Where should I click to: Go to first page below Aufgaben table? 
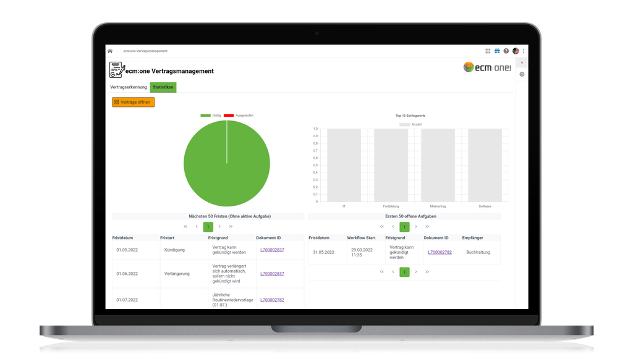click(x=382, y=272)
